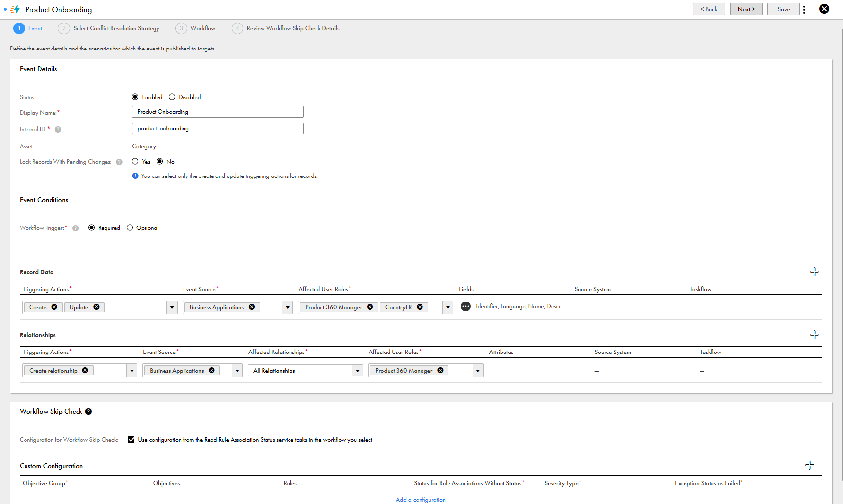Expand Record Data Triggering Actions dropdown
Image resolution: width=843 pixels, height=504 pixels.
tap(172, 307)
